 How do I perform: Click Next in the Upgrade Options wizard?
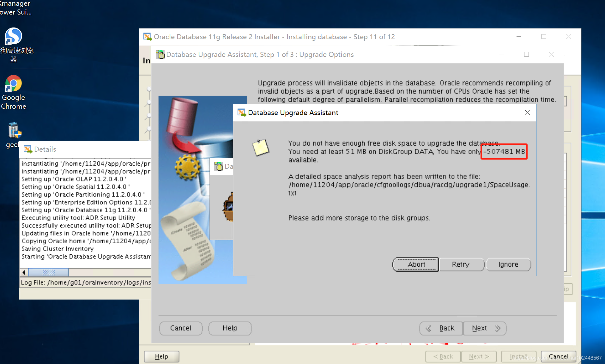(x=485, y=328)
